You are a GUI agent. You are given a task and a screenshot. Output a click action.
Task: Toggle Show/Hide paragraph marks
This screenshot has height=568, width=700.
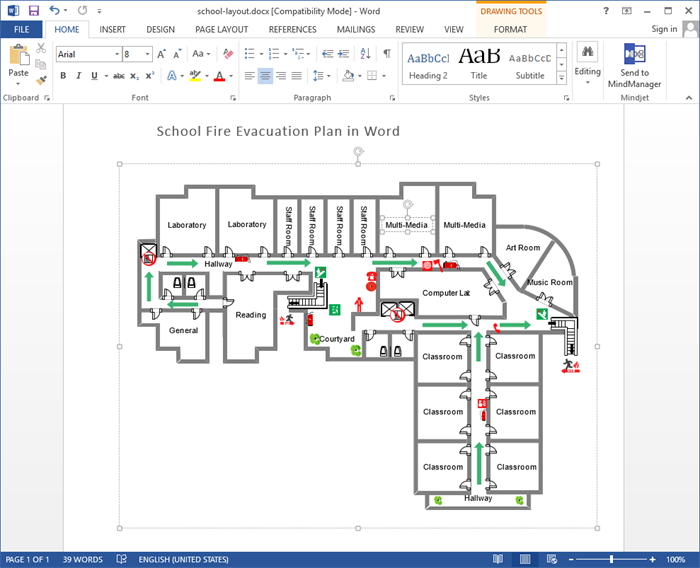coord(386,54)
